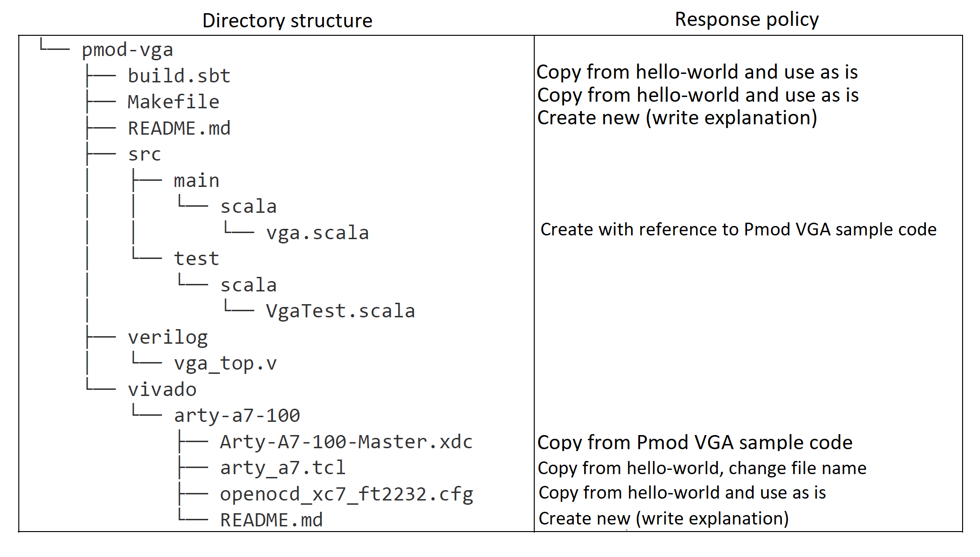The image size is (980, 557).
Task: Click the src folder
Action: (x=145, y=154)
